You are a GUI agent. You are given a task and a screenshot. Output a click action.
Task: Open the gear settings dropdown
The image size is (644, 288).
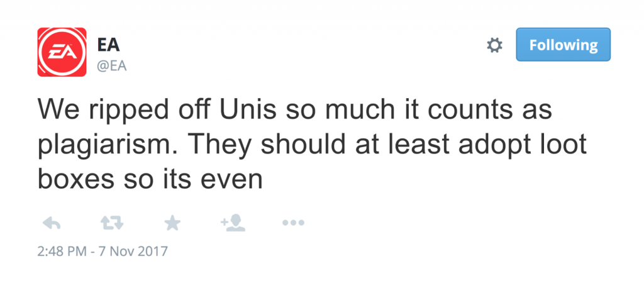(495, 45)
